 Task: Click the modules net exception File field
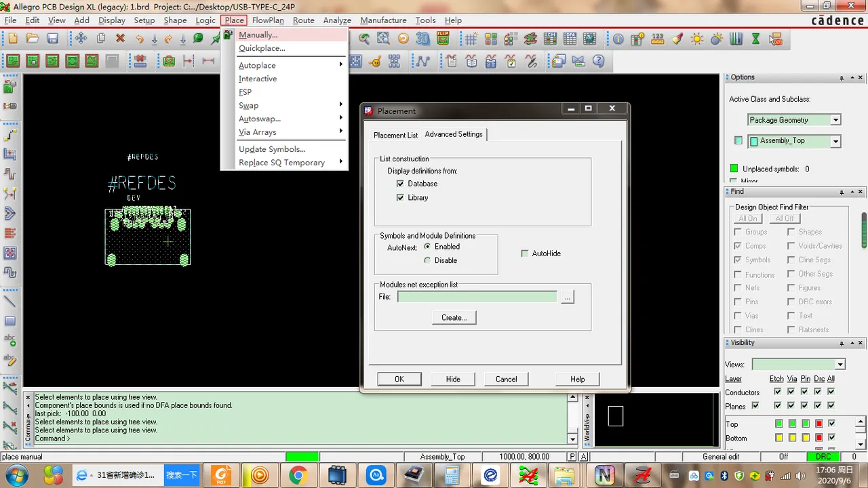click(477, 297)
